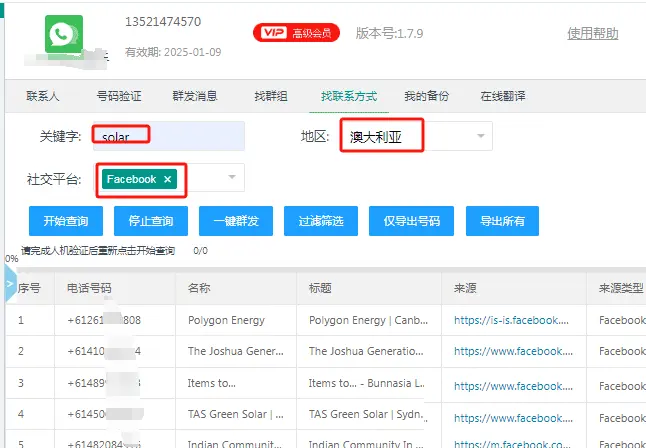Open 过滤筛选 filter button
646x448 pixels.
click(320, 221)
